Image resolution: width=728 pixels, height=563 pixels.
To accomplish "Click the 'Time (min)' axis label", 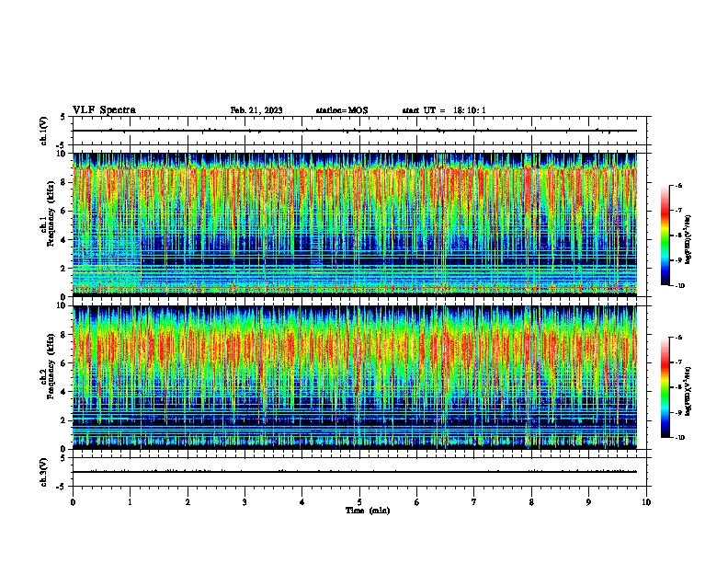I will point(368,511).
